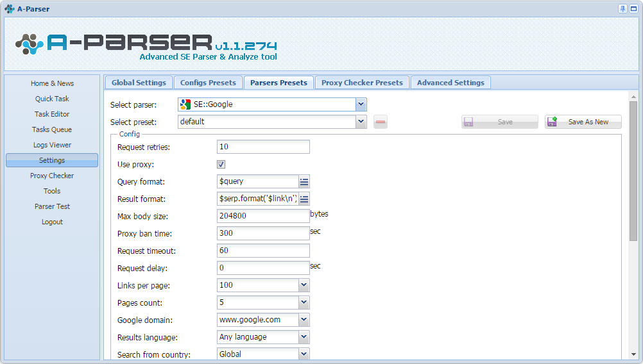This screenshot has height=364, width=643.
Task: Click the vertical scrollbar thumb
Action: coord(633,171)
